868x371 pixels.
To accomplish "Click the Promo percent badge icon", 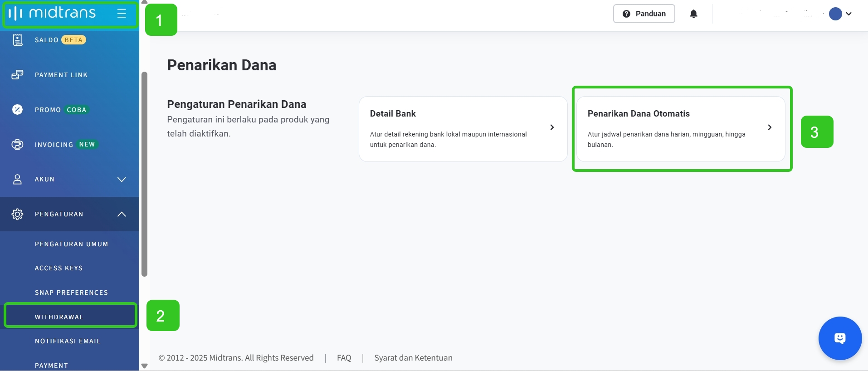I will point(17,110).
